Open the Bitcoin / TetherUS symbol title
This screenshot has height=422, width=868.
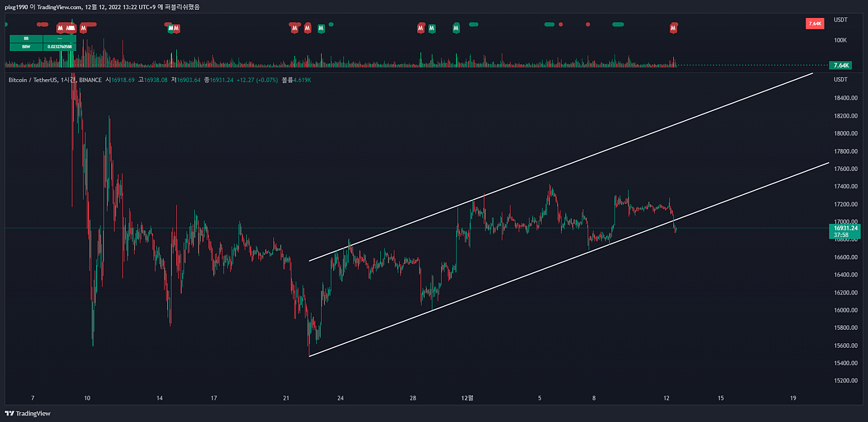click(x=33, y=80)
